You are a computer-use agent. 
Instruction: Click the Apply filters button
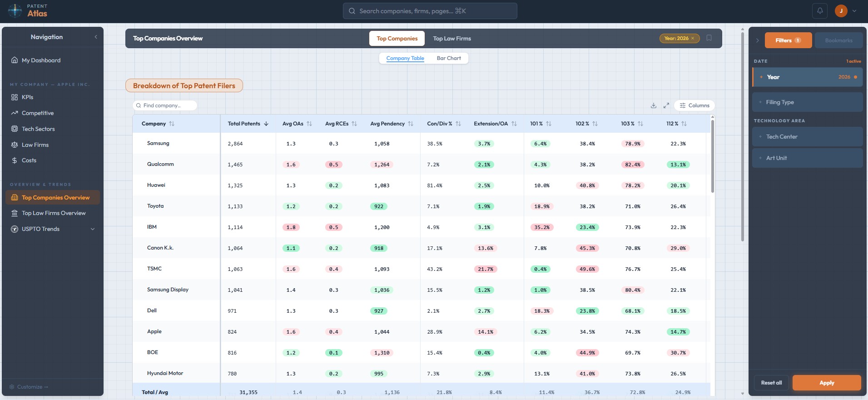(x=827, y=383)
